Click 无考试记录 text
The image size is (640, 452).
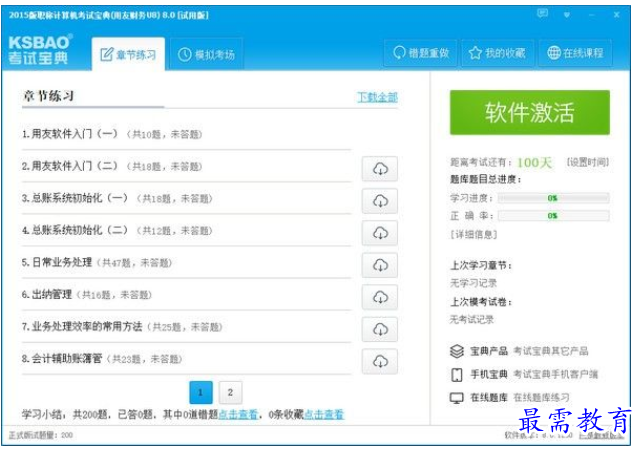[471, 319]
